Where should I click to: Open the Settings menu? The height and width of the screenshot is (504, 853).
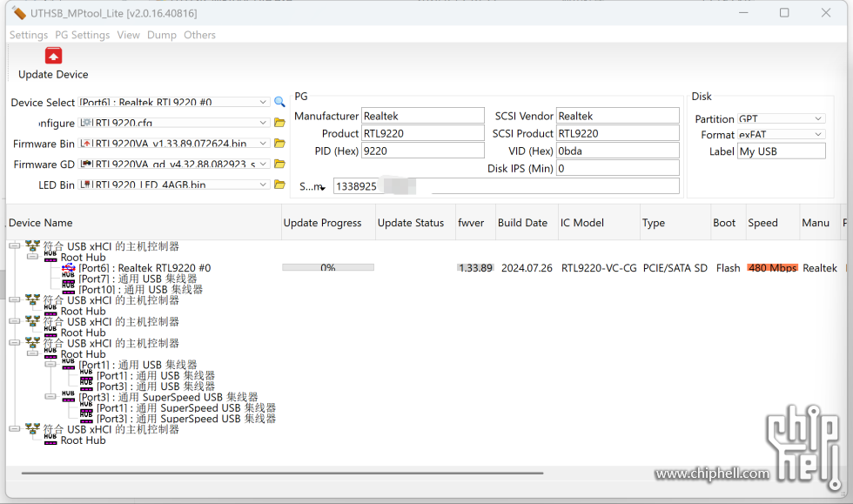click(x=29, y=35)
